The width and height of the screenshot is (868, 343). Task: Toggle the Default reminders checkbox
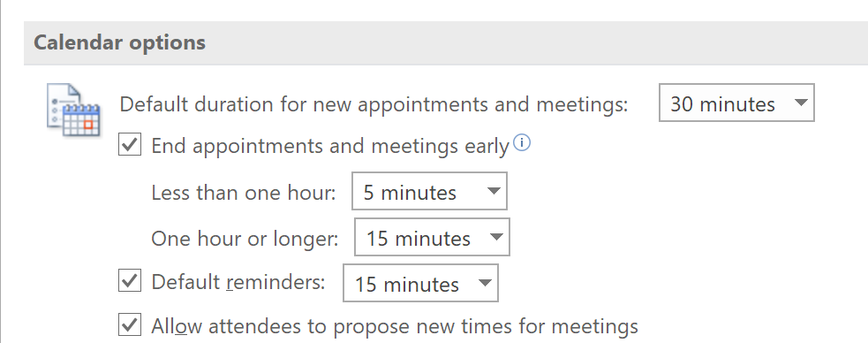pos(130,281)
